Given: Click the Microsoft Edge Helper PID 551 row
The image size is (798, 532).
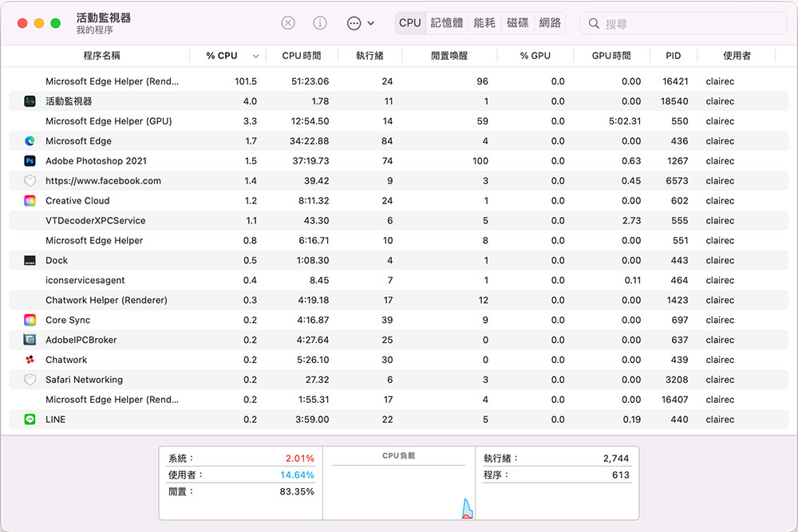Looking at the screenshot, I should (399, 240).
